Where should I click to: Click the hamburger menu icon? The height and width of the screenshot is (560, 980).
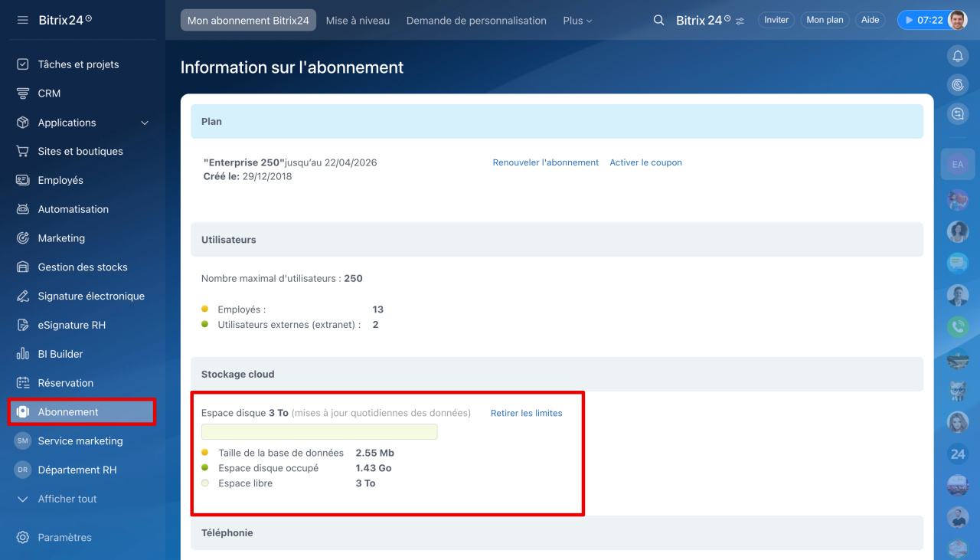(23, 20)
